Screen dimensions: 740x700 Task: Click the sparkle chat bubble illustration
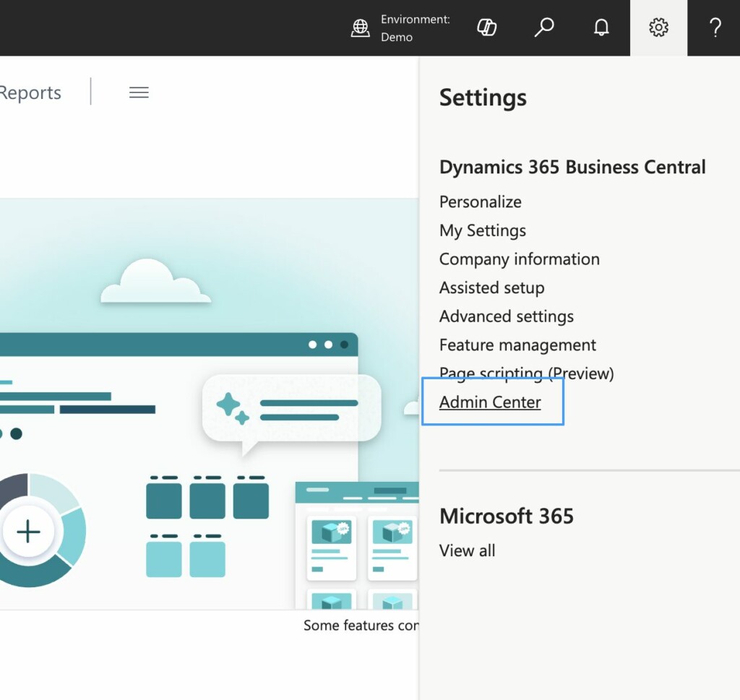(x=291, y=409)
